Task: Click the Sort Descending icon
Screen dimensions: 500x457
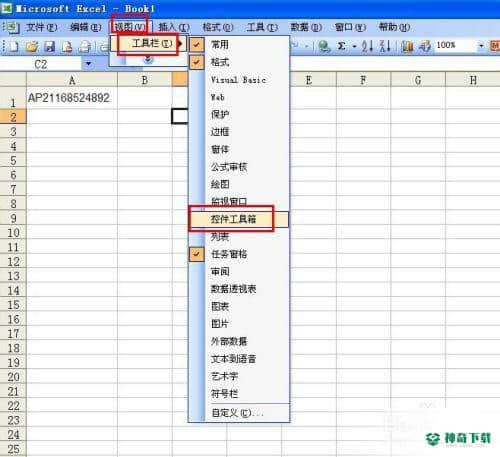Action: point(385,46)
